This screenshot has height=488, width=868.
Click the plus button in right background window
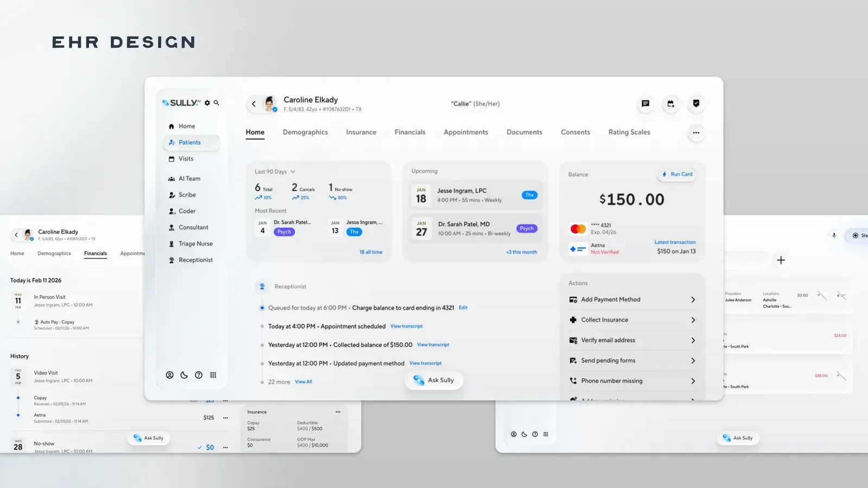[x=781, y=260]
